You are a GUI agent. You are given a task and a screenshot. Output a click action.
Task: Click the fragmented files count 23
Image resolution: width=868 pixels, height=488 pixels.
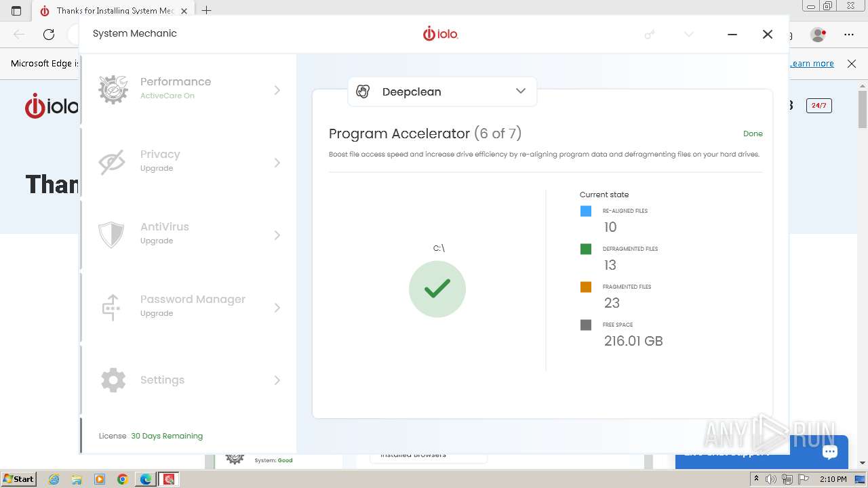tap(612, 303)
